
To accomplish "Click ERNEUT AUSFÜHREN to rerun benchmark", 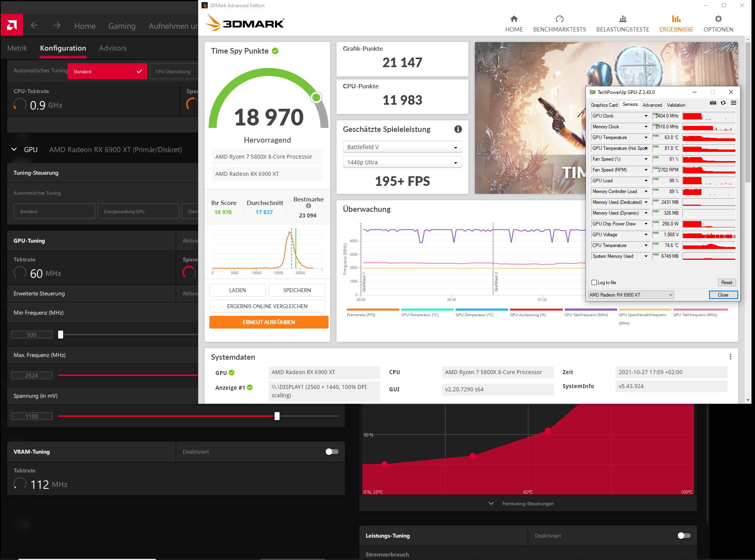I will click(269, 322).
